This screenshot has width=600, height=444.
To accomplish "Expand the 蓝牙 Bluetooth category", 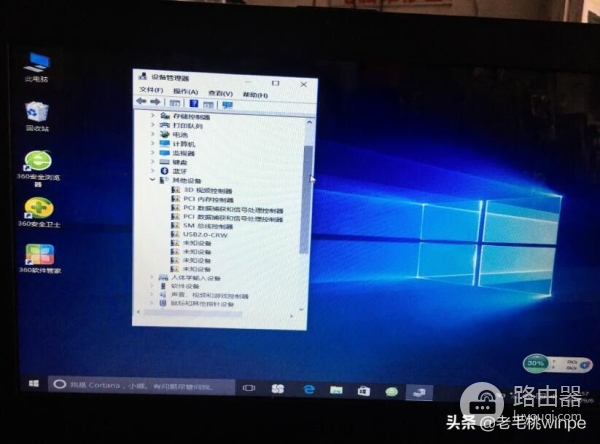I will click(x=153, y=171).
